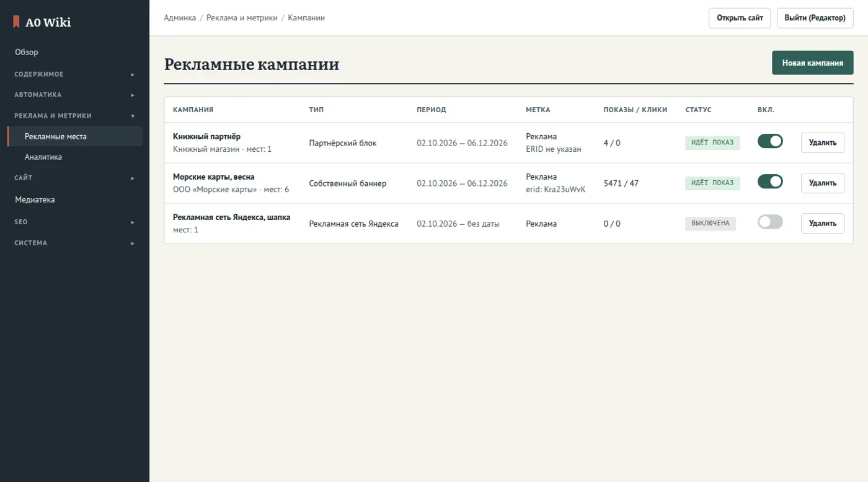Open Аналитика in the sidebar
This screenshot has height=482, width=868.
tap(74, 157)
